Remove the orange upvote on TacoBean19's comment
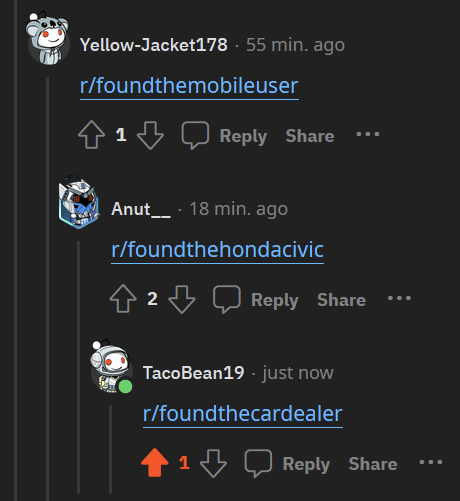The height and width of the screenshot is (501, 460). 155,463
